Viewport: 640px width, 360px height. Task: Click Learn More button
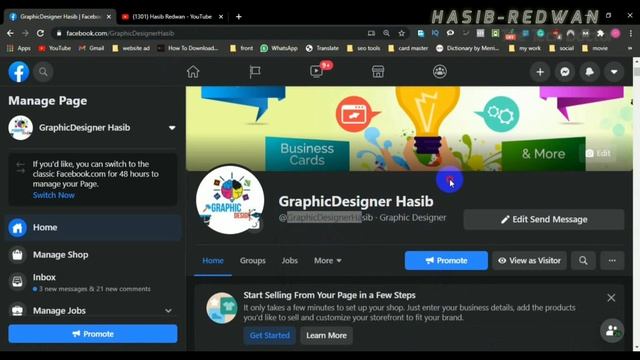tap(327, 336)
